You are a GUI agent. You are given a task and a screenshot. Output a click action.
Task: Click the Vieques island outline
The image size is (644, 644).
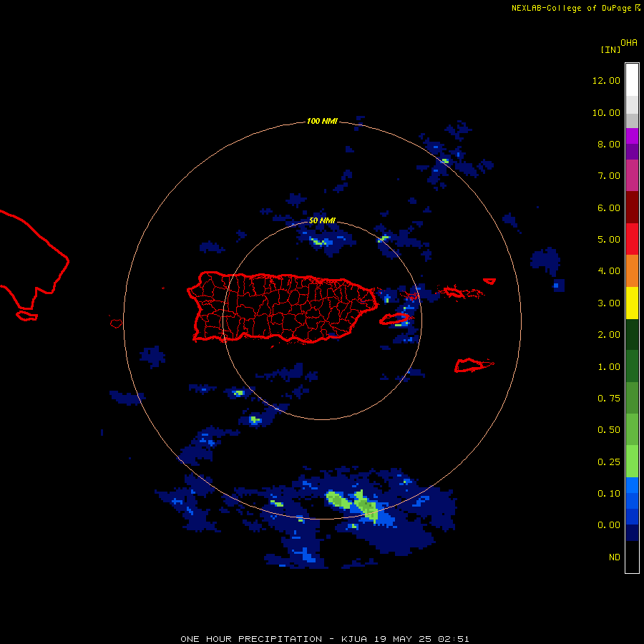click(x=394, y=318)
